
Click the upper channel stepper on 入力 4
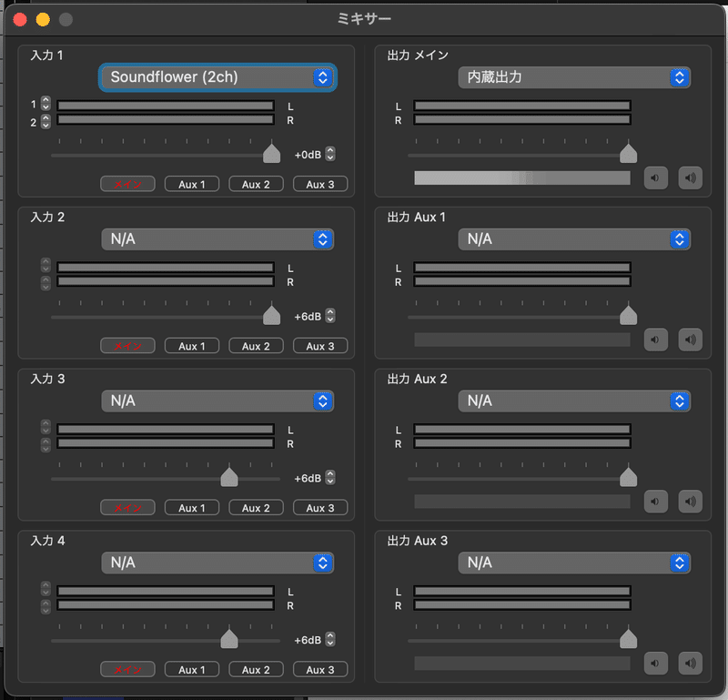pos(45,589)
